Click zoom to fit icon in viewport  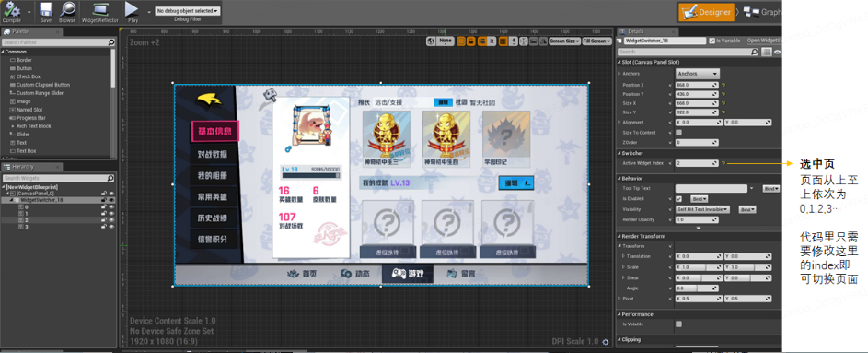(x=524, y=41)
